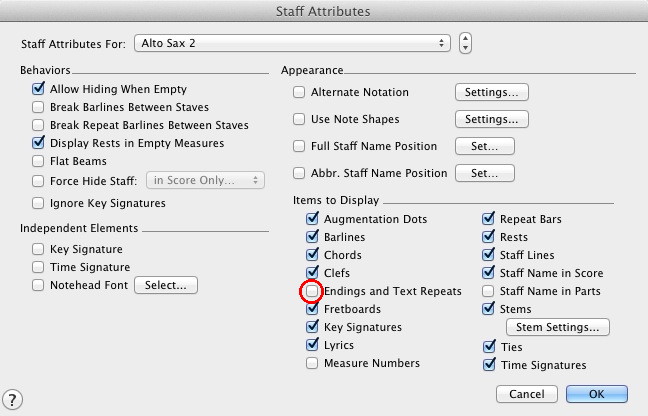Open the Stem Settings dialog
This screenshot has width=648, height=416.
557,327
